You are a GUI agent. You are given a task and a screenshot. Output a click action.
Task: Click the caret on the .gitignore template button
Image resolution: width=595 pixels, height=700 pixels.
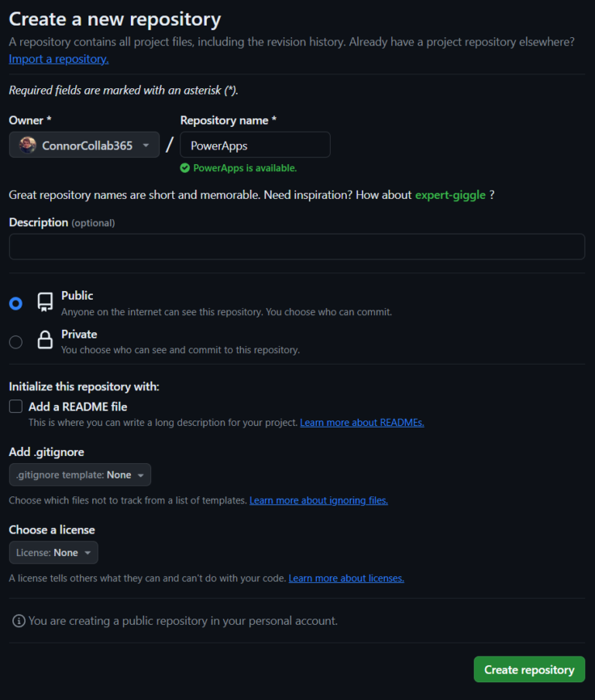point(142,474)
